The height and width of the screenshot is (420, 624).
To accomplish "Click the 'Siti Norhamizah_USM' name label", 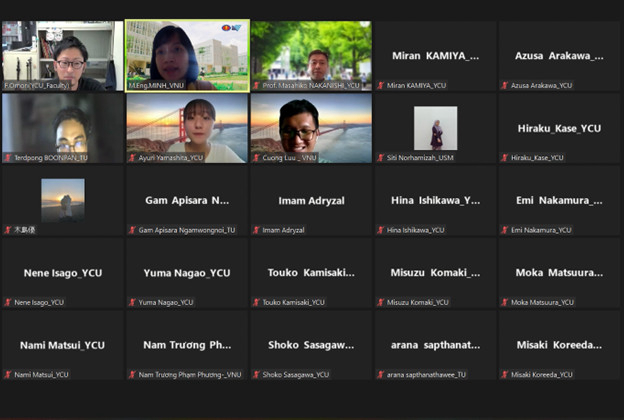I will click(420, 158).
